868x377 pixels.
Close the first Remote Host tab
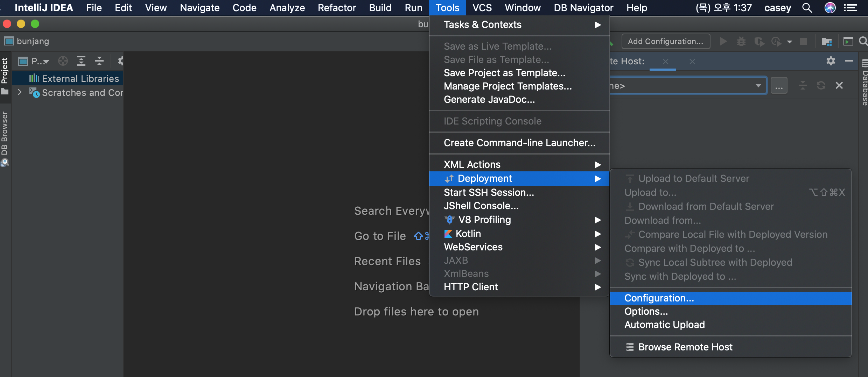[666, 62]
